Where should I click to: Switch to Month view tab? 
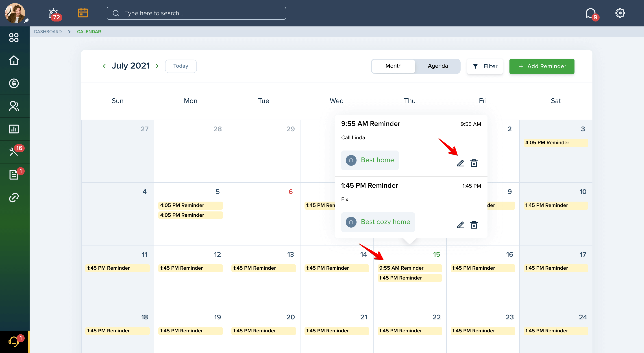(x=393, y=66)
